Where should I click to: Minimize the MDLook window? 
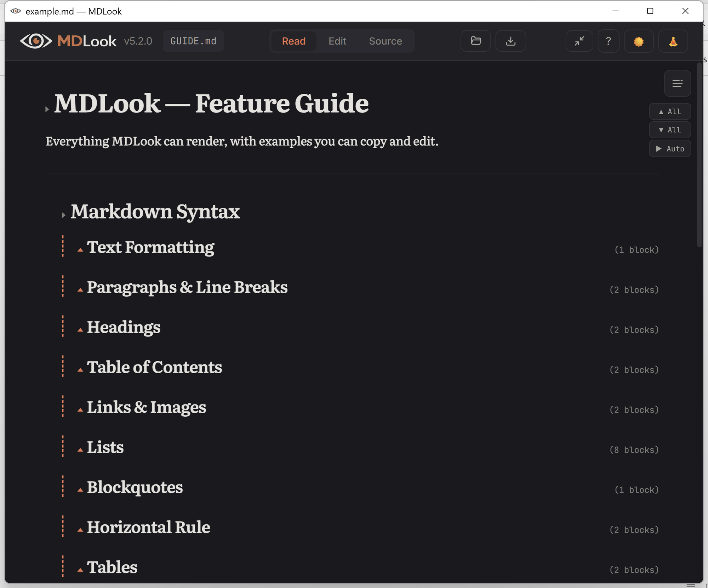pos(616,11)
